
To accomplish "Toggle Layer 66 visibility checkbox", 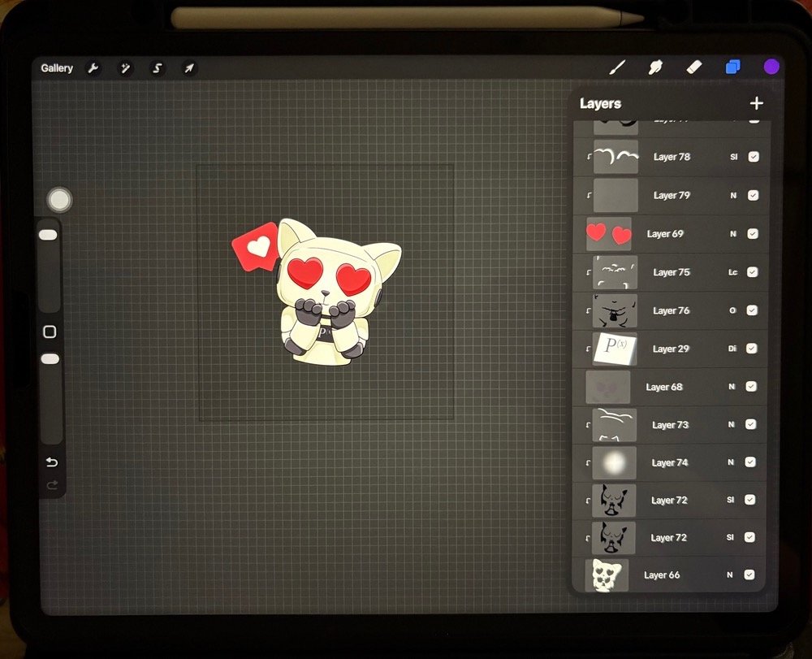I will (749, 574).
